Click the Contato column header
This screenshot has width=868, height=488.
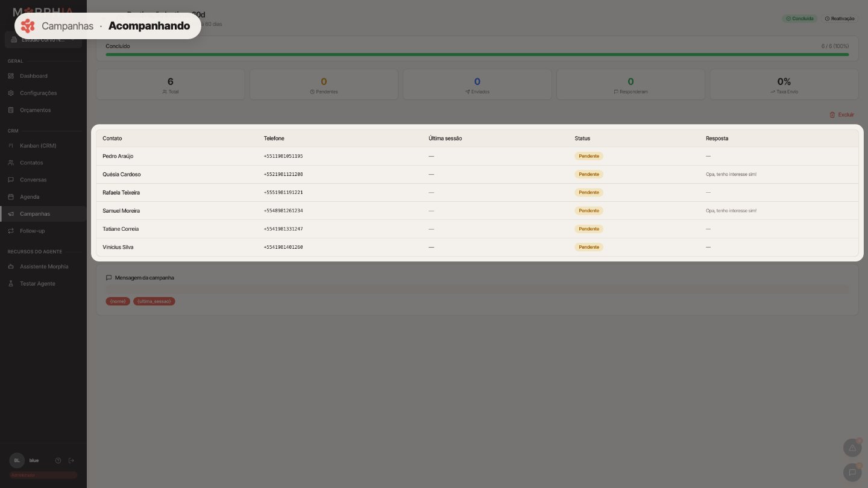[x=112, y=139]
